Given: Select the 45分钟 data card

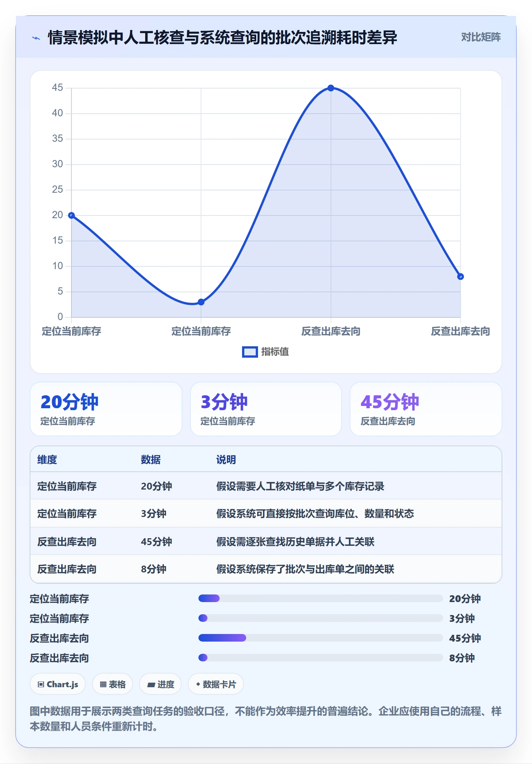Looking at the screenshot, I should [426, 409].
